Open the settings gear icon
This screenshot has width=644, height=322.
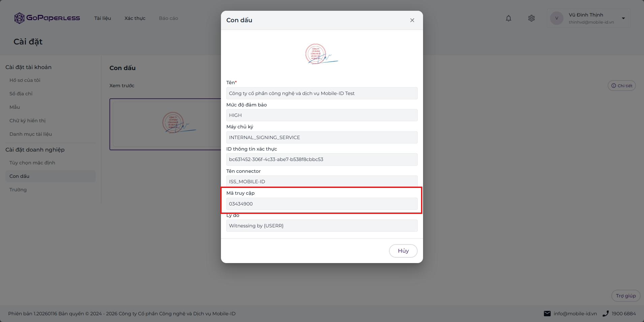tap(532, 18)
